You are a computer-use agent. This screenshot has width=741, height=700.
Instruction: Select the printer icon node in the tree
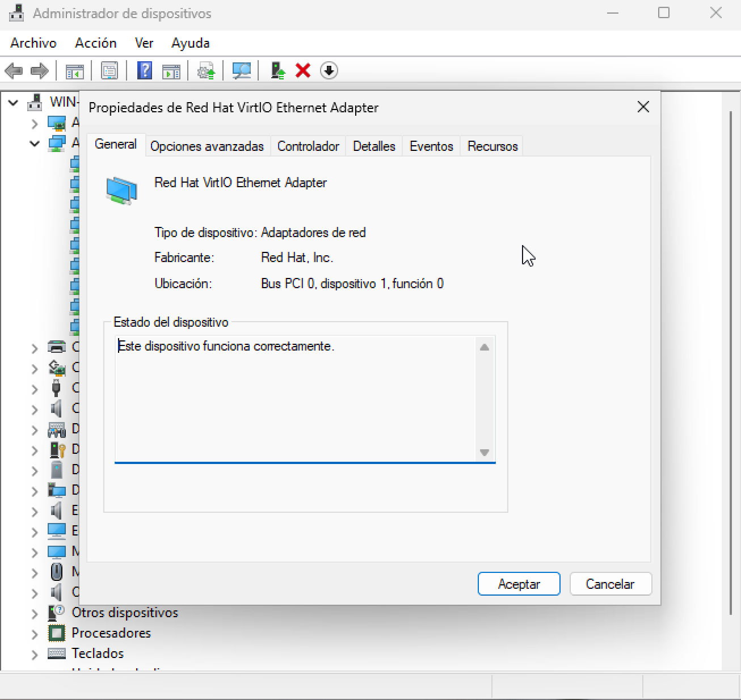57,347
